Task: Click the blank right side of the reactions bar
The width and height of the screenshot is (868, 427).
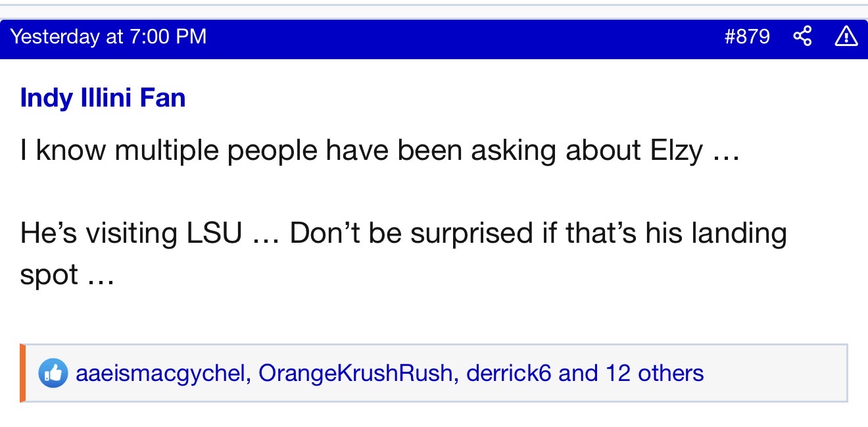Action: tap(776, 373)
